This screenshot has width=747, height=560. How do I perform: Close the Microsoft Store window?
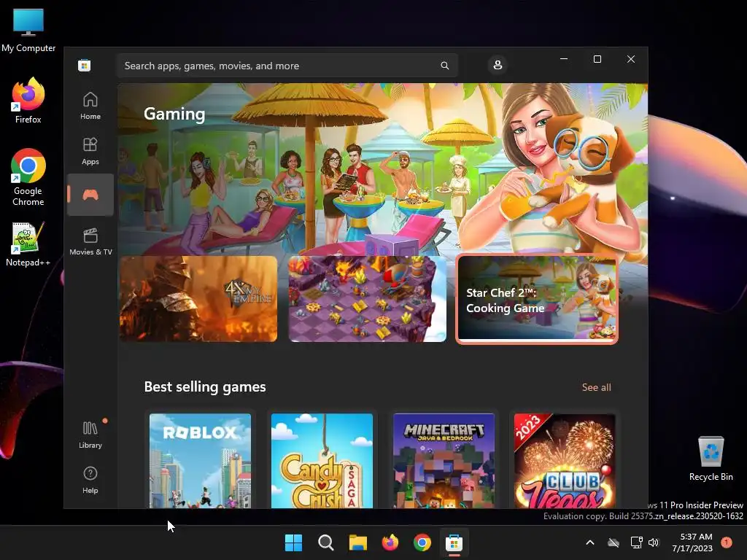631,59
